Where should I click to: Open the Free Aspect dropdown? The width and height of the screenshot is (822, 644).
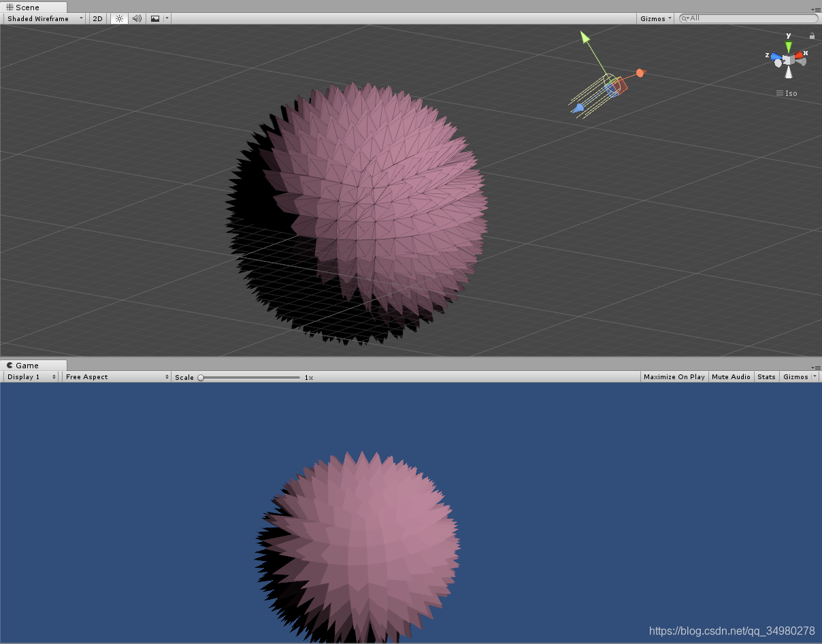[117, 376]
